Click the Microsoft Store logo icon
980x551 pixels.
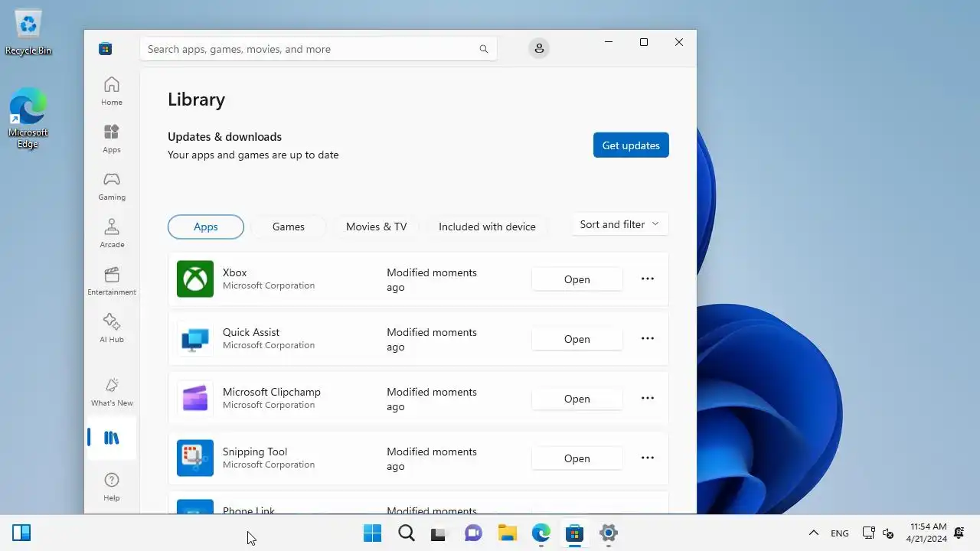pyautogui.click(x=106, y=49)
